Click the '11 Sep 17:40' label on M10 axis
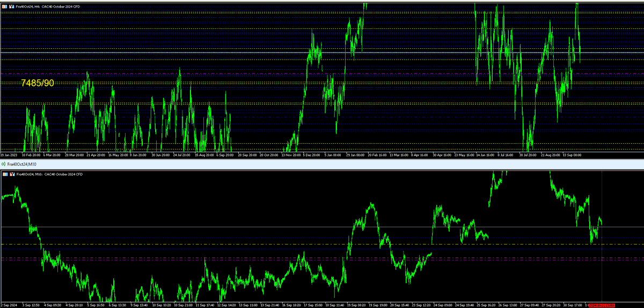Viewport: 644px width, 308px height. point(204,305)
